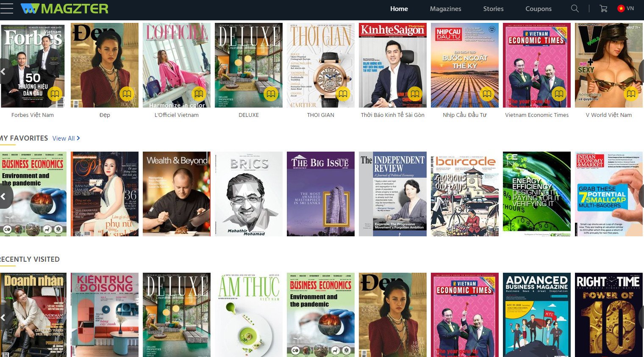The width and height of the screenshot is (644, 357).
Task: Open the hamburger menu icon
Action: [7, 8]
